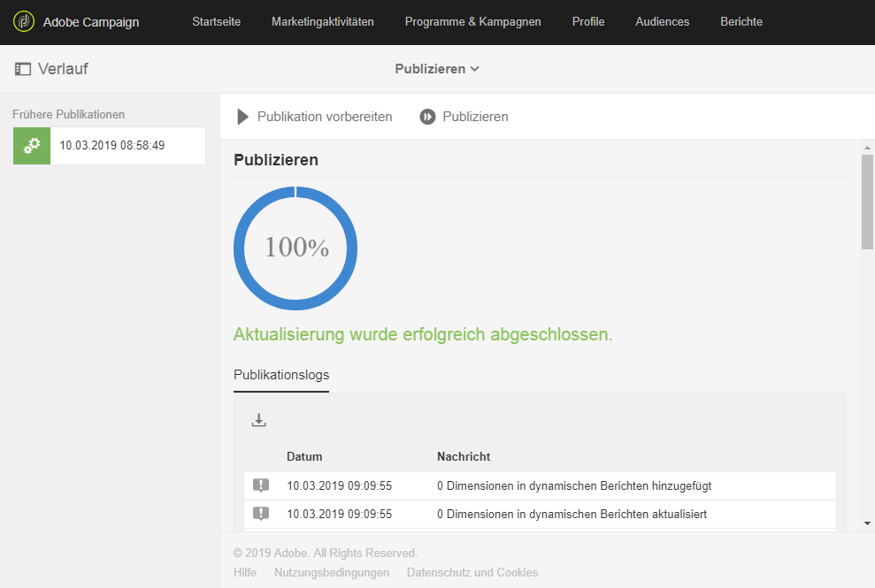This screenshot has width=875, height=588.
Task: Click the Adobe Campaign title text
Action: [x=91, y=22]
